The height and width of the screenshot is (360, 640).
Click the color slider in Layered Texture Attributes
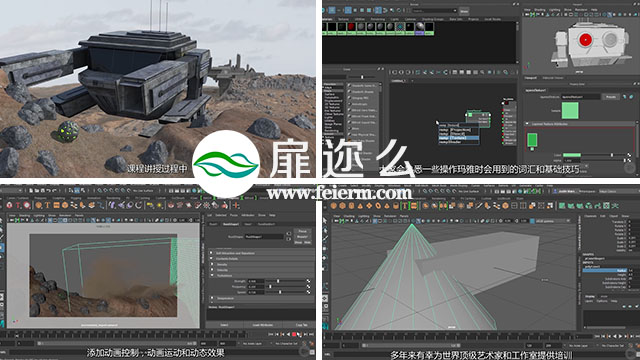pyautogui.click(x=594, y=155)
